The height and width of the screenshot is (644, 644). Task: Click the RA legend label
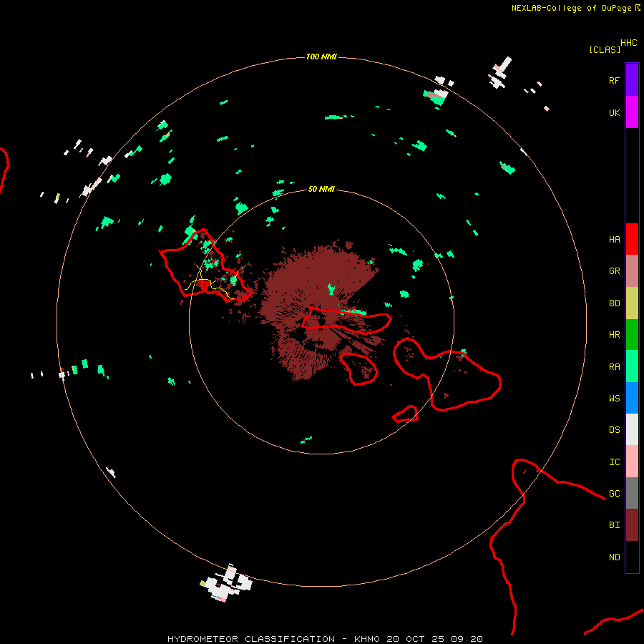tap(614, 367)
